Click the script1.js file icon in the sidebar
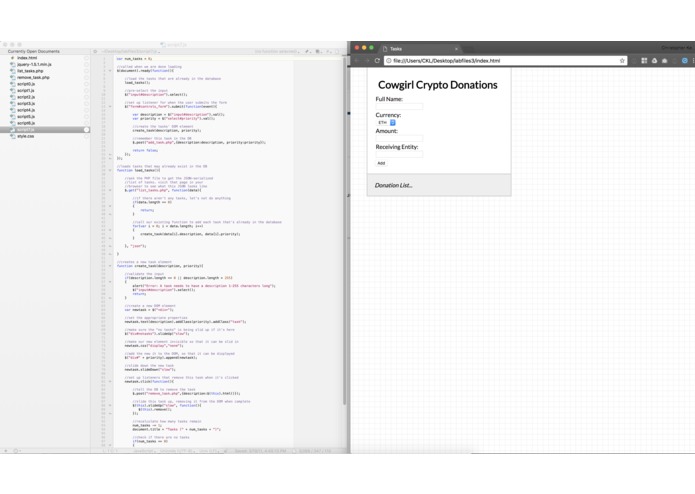Screen dimensions: 695x494 pos(12,90)
